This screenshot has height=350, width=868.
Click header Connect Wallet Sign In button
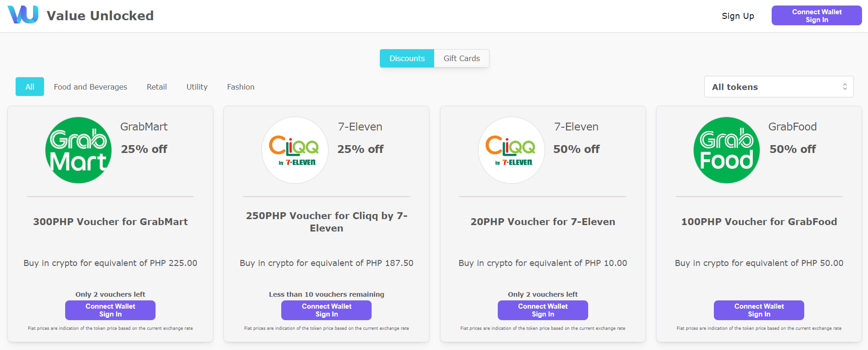(817, 16)
